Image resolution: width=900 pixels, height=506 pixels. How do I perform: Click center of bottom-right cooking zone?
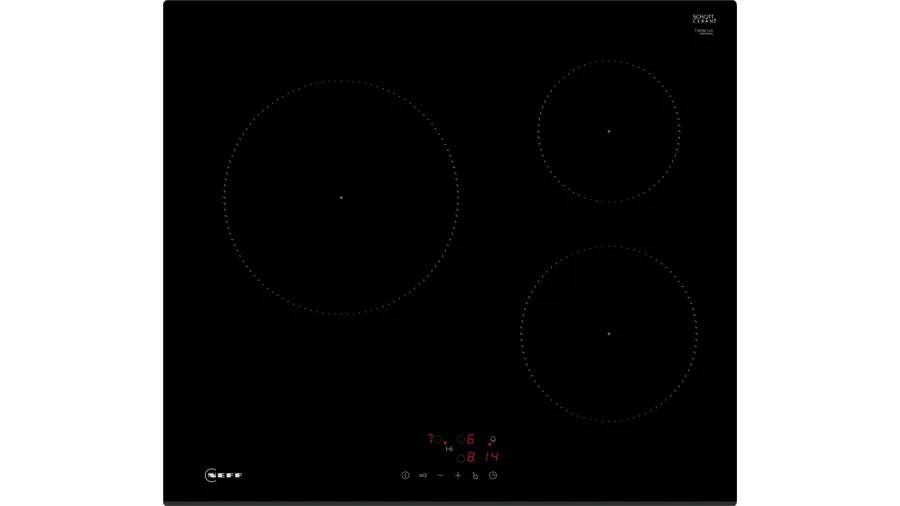coord(608,334)
